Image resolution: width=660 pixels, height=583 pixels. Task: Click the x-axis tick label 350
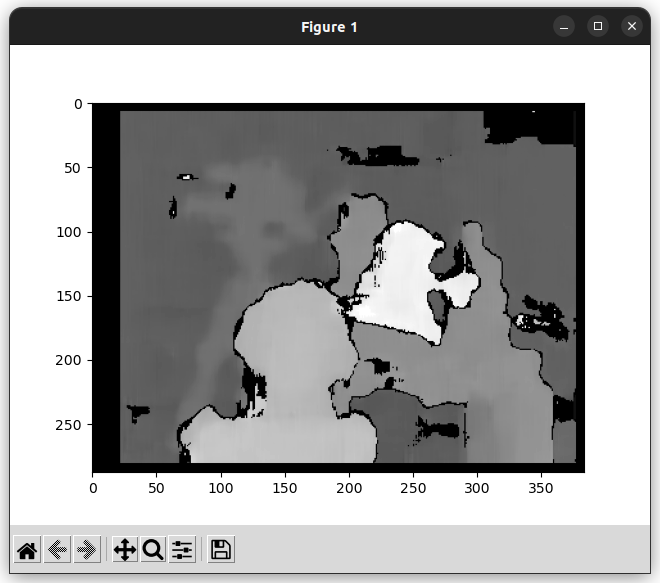pyautogui.click(x=541, y=488)
